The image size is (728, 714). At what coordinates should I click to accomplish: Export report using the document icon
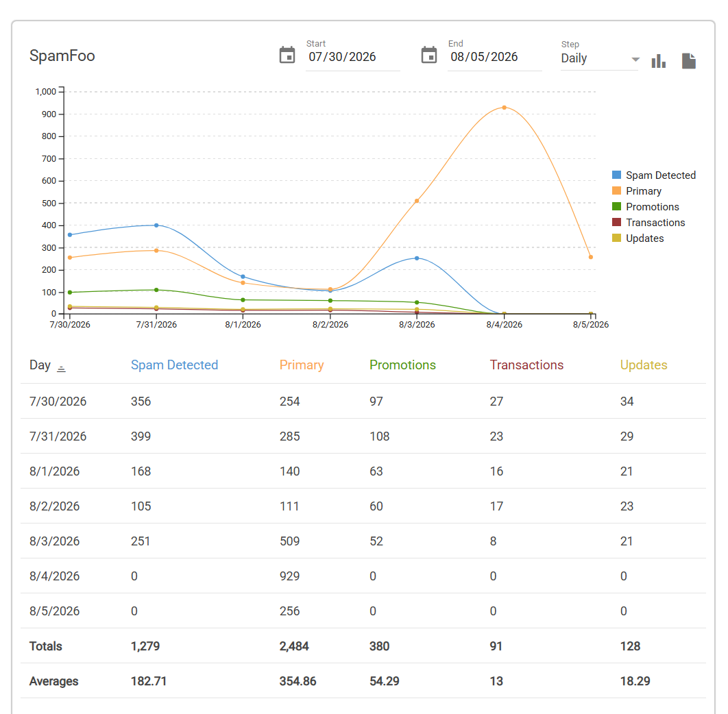tap(688, 61)
